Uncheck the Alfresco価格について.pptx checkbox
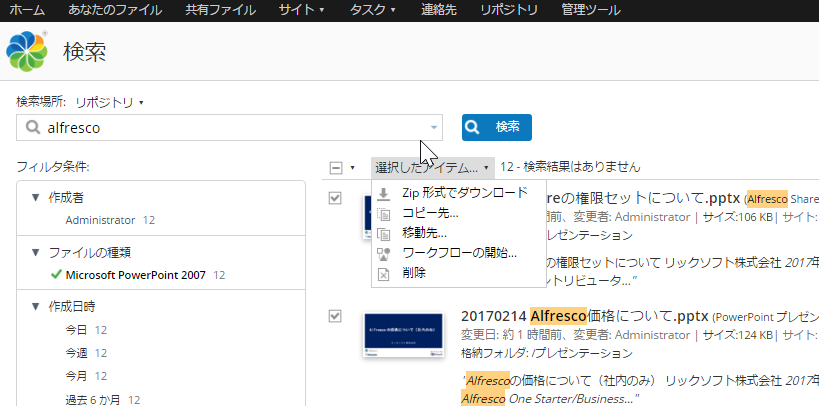The width and height of the screenshot is (819, 406). coord(335,316)
